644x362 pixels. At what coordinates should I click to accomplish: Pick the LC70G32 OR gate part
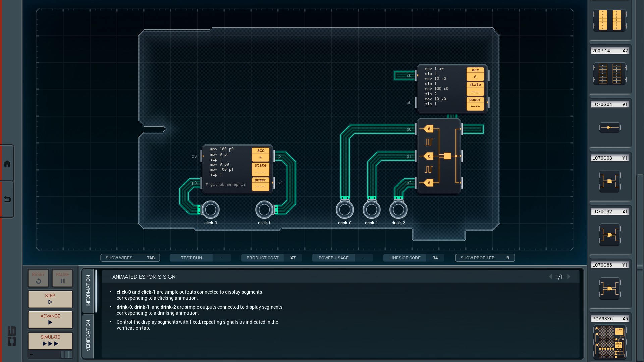[609, 235]
